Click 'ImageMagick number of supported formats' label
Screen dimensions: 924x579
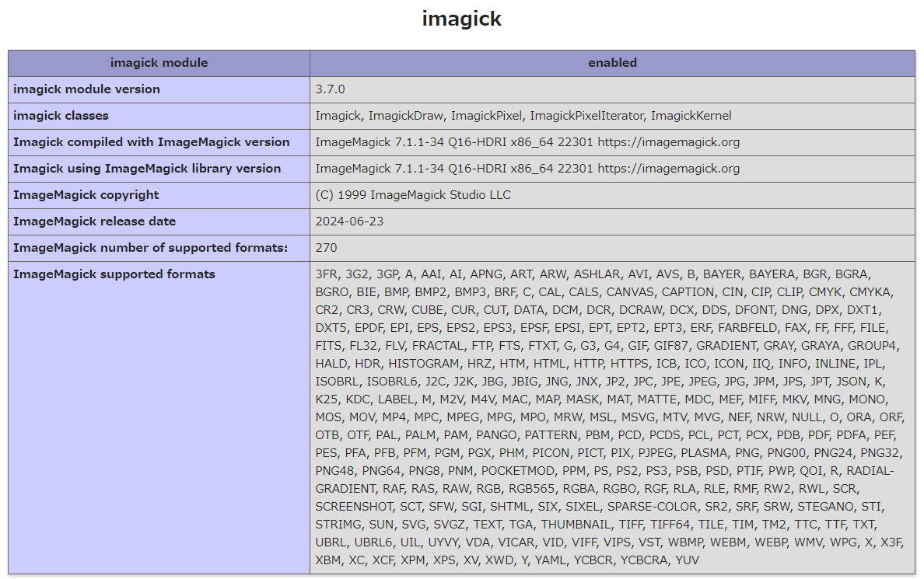151,248
